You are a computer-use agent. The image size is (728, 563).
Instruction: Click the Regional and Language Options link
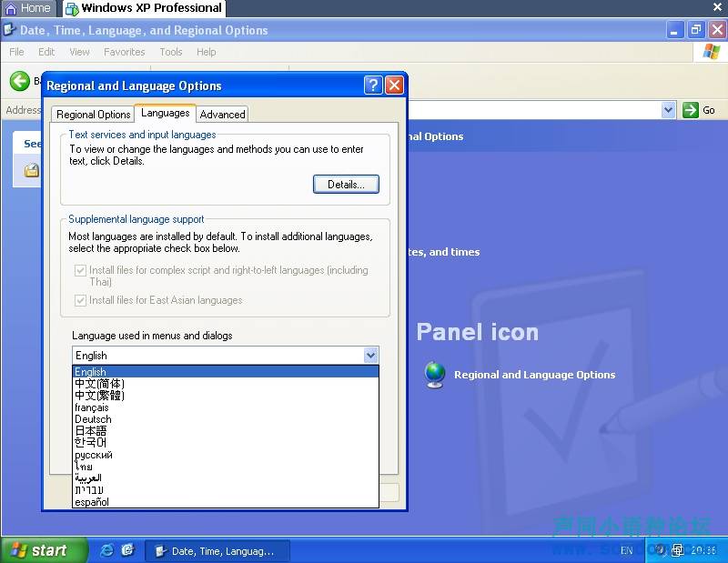click(x=534, y=375)
